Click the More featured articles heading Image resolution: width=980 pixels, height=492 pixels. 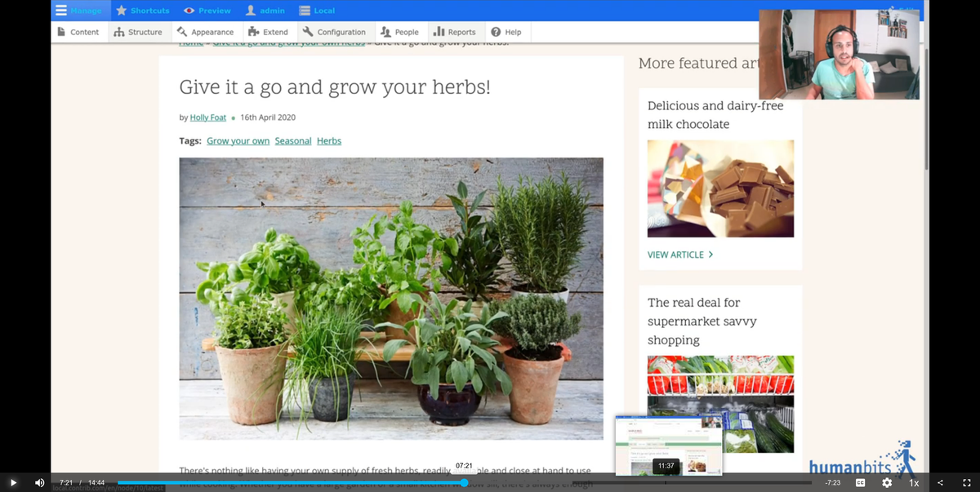click(699, 63)
